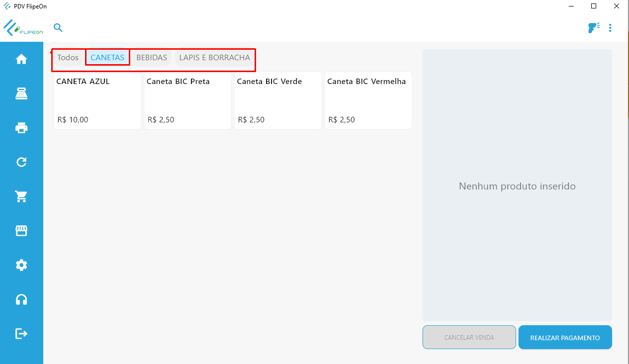The image size is (629, 364).
Task: Select the Todos category filter
Action: pos(68,58)
